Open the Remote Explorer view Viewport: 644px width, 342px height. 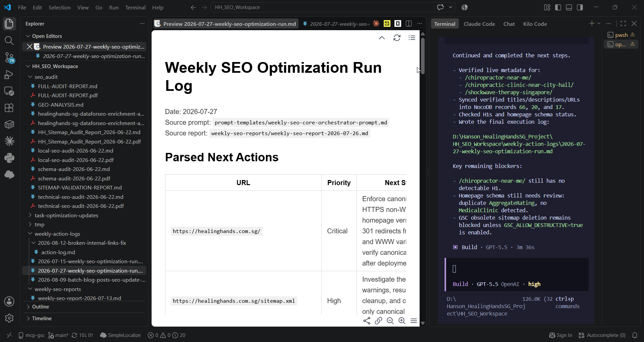coord(9,91)
